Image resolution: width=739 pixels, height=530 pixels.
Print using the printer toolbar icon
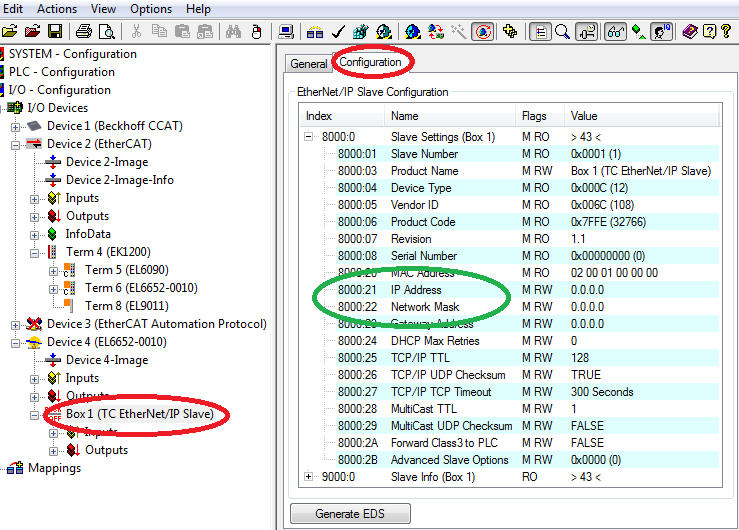coord(84,32)
